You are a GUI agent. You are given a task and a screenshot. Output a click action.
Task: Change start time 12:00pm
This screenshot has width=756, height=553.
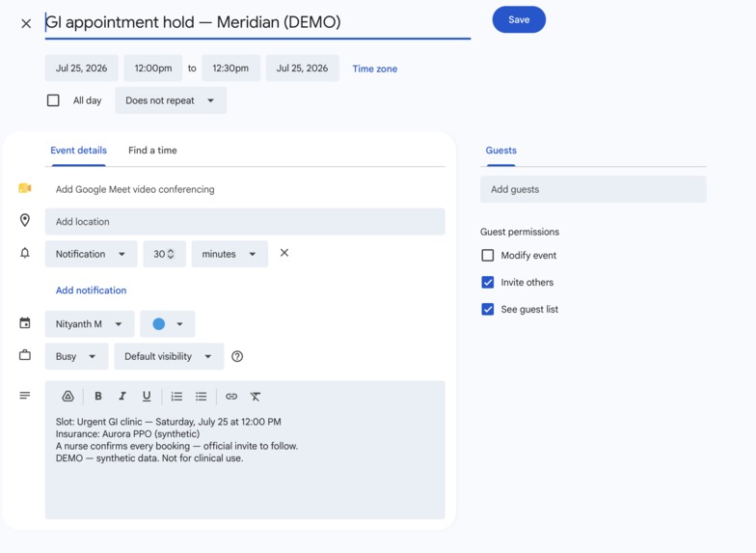tap(152, 68)
